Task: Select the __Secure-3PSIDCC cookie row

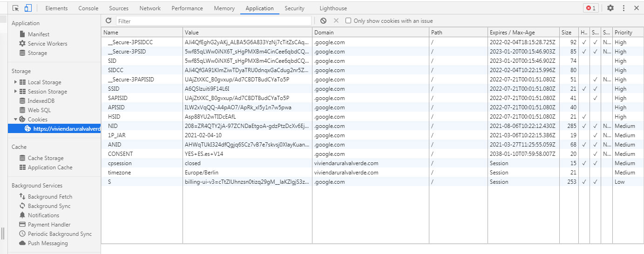Action: (x=373, y=42)
